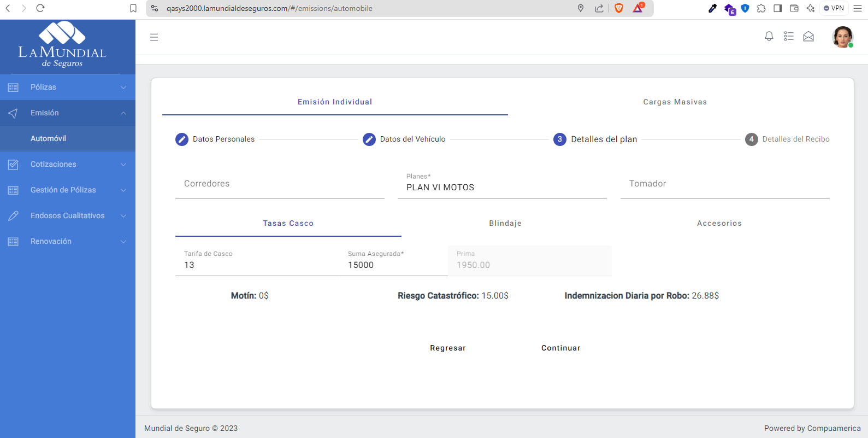The image size is (868, 438).
Task: Open the Planes dropdown field
Action: [501, 187]
